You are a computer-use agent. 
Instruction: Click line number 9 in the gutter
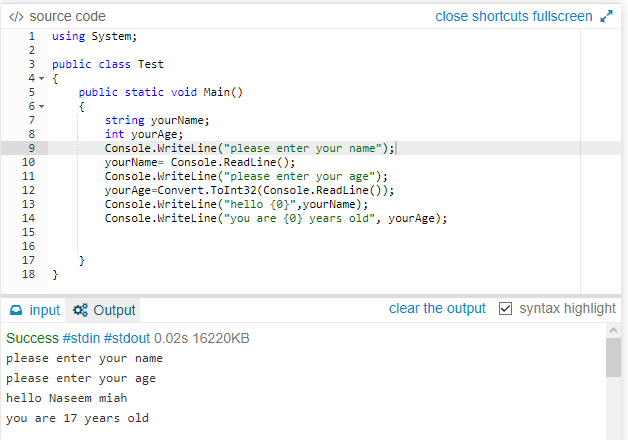[x=31, y=148]
